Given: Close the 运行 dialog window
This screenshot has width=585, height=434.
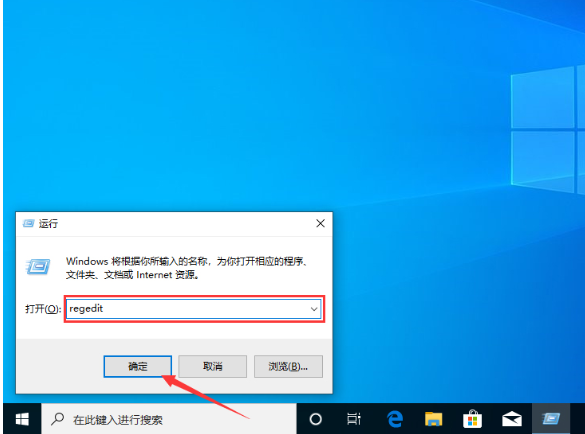Looking at the screenshot, I should click(x=320, y=223).
